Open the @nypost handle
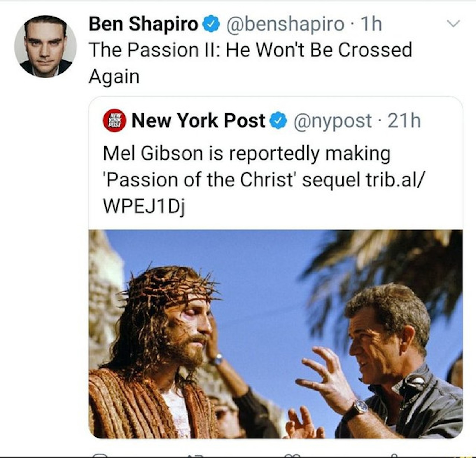Viewport: 476px width, 458px height. [332, 121]
